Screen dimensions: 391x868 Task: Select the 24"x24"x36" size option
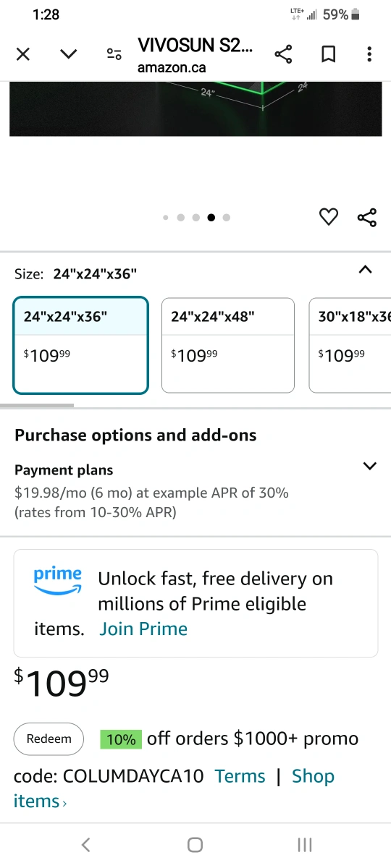click(x=80, y=346)
